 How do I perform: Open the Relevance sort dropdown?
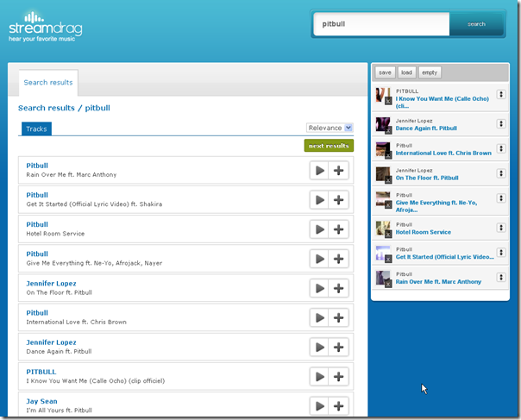pyautogui.click(x=330, y=128)
